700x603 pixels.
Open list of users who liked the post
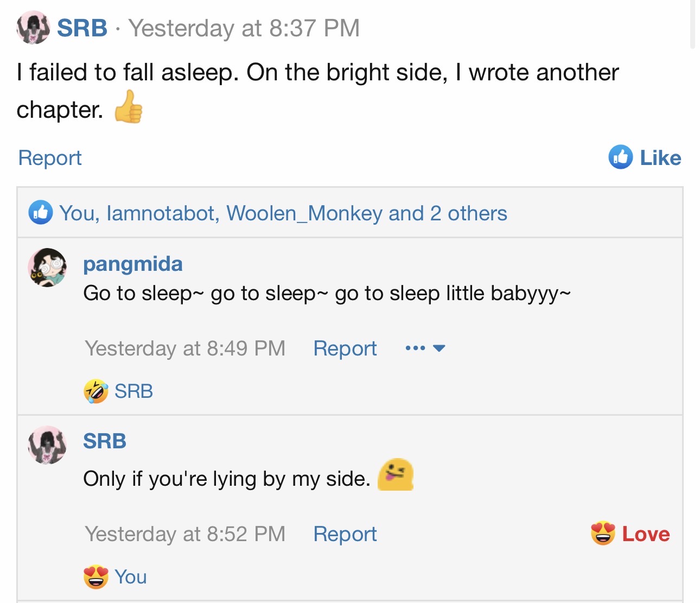click(283, 213)
